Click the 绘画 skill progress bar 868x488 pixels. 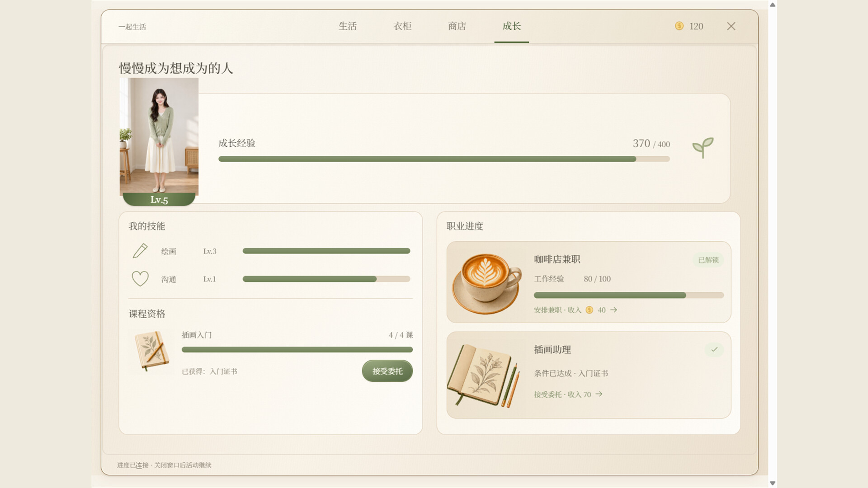pos(326,251)
